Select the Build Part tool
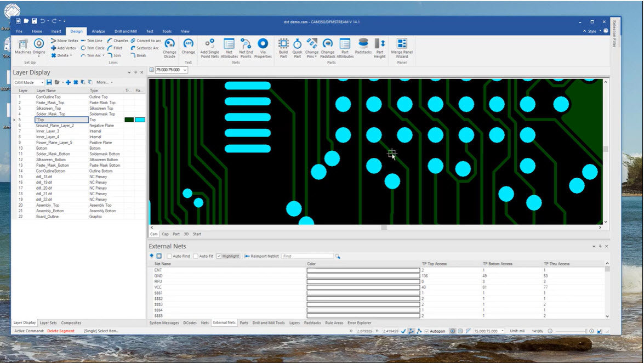The image size is (644, 363). point(283,48)
